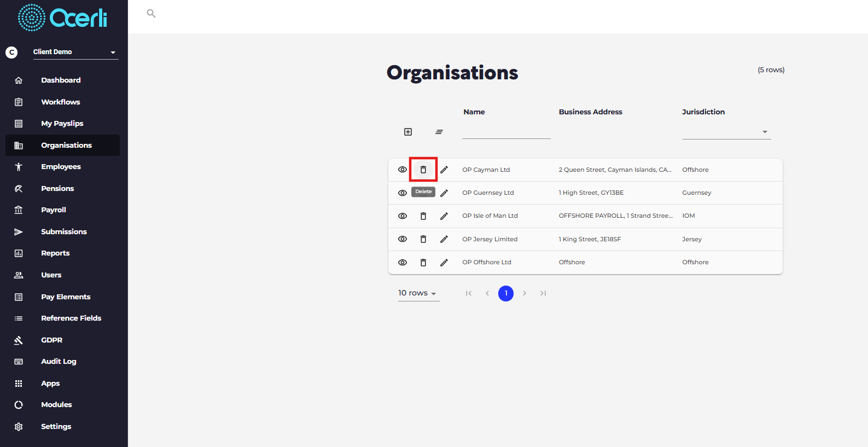Open the 10 rows page size dropdown

coord(418,293)
